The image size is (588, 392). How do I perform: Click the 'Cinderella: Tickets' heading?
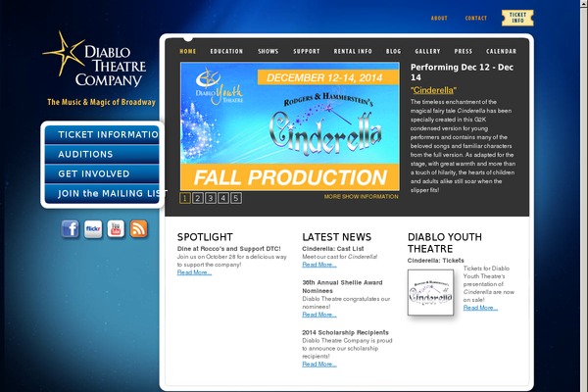(436, 261)
